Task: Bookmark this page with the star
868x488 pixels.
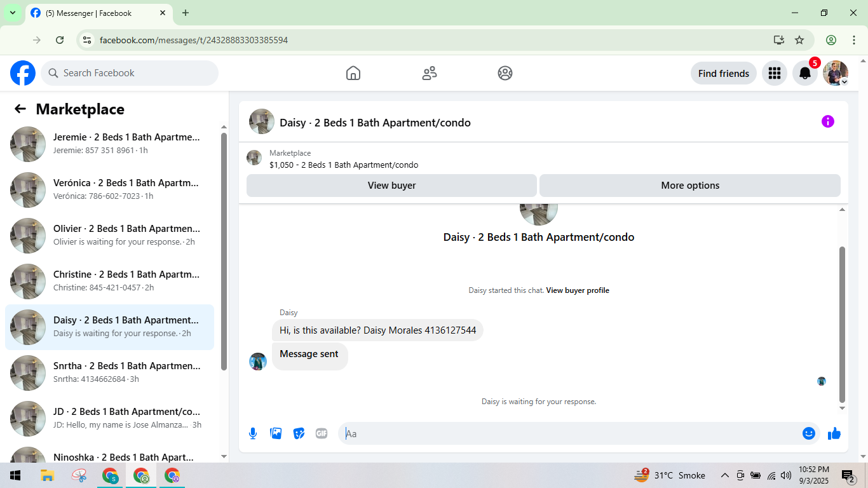Action: [x=799, y=40]
